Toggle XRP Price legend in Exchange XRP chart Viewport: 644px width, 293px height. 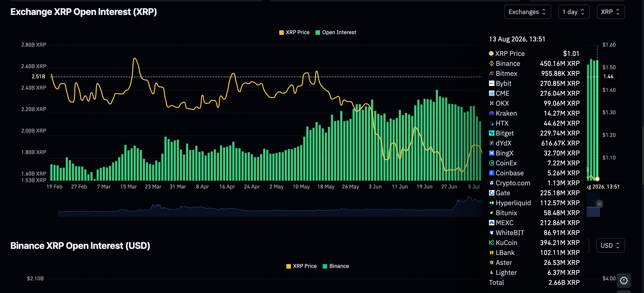click(294, 32)
